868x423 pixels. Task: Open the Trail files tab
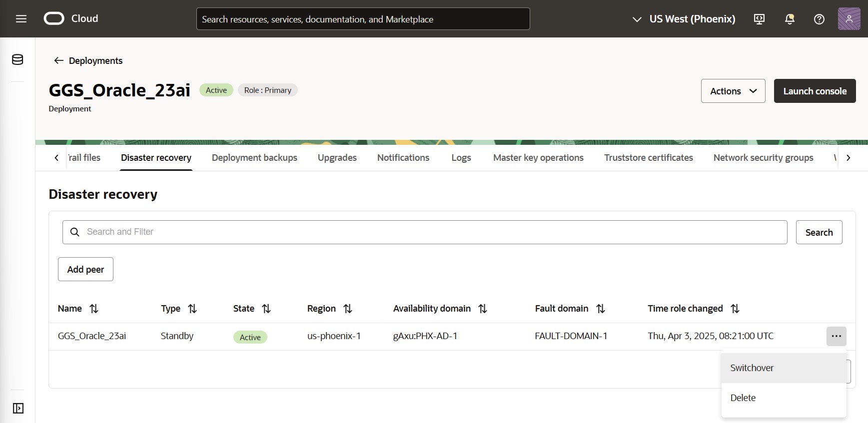click(84, 158)
